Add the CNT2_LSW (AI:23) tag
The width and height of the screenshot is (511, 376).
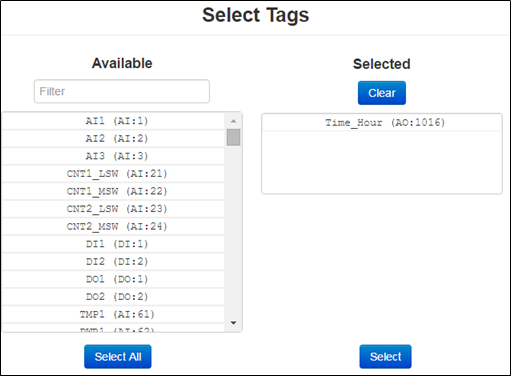click(113, 209)
